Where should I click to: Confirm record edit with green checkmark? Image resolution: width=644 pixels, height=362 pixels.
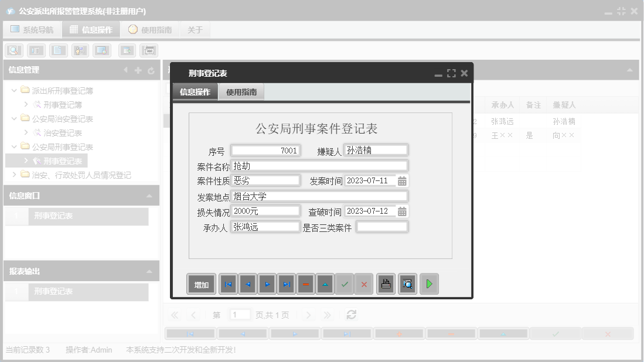[x=345, y=284]
